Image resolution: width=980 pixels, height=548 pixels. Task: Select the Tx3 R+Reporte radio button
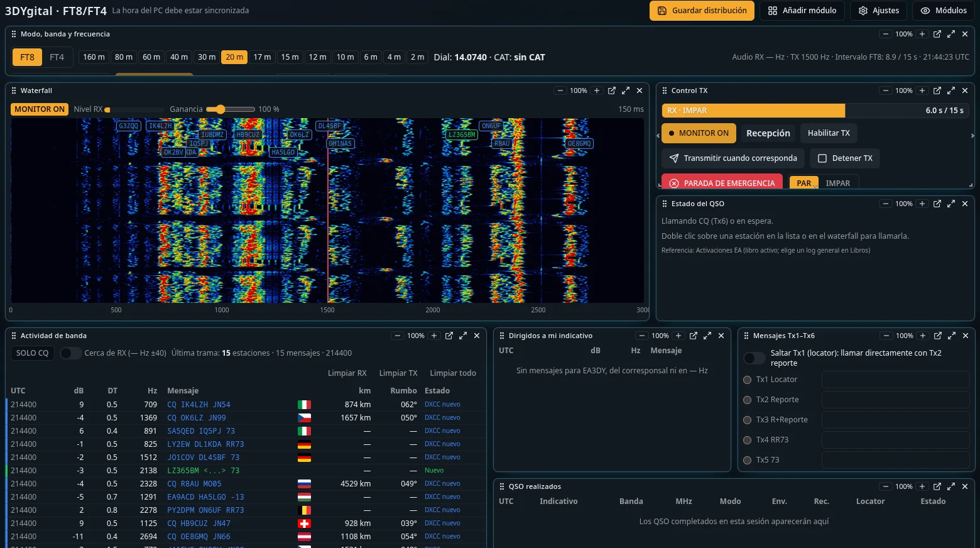tap(748, 420)
